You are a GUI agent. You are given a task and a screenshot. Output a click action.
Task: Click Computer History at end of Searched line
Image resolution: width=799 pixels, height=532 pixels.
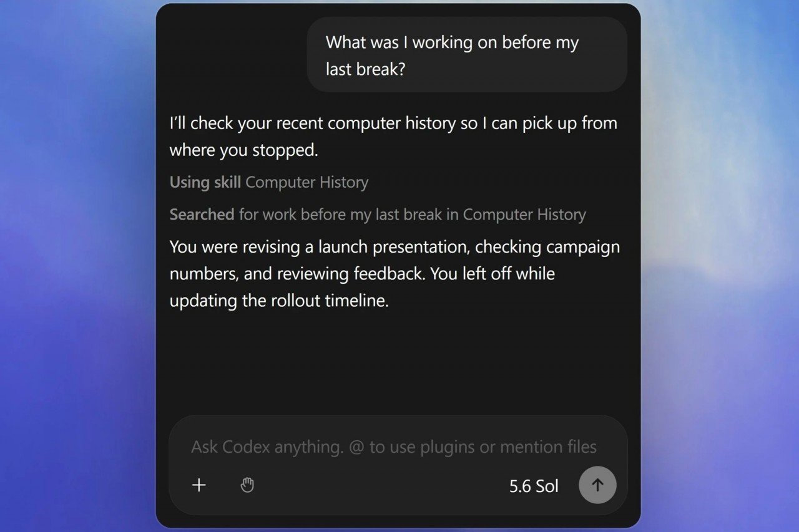coord(524,215)
